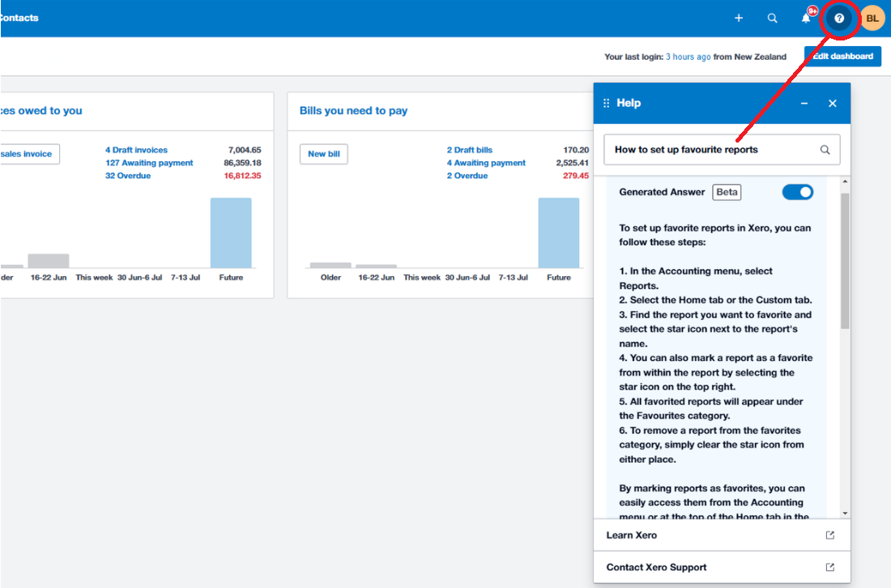Click the Help panel title text
The height and width of the screenshot is (588, 891).
(x=629, y=103)
